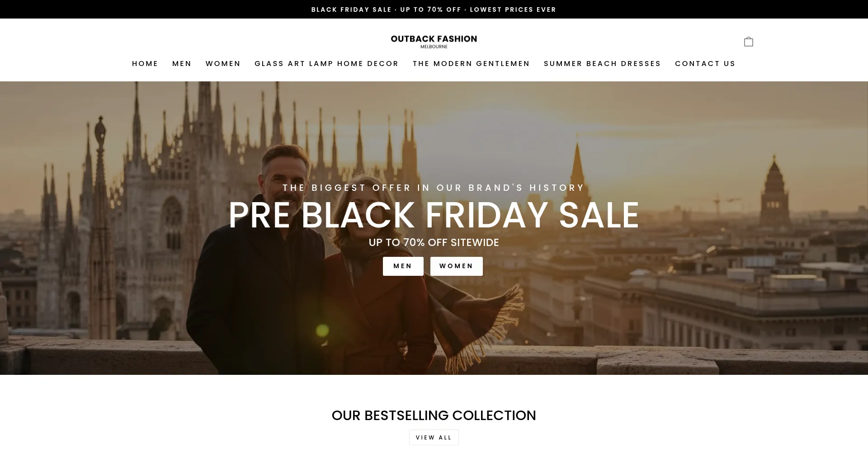Click the white MEN button on the banner
Viewport: 868px width, 449px height.
click(403, 266)
